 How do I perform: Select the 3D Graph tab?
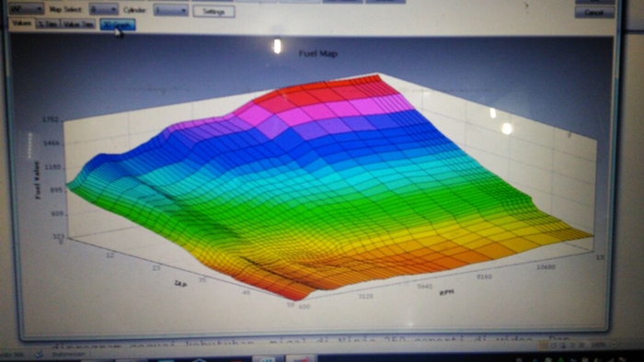[118, 25]
